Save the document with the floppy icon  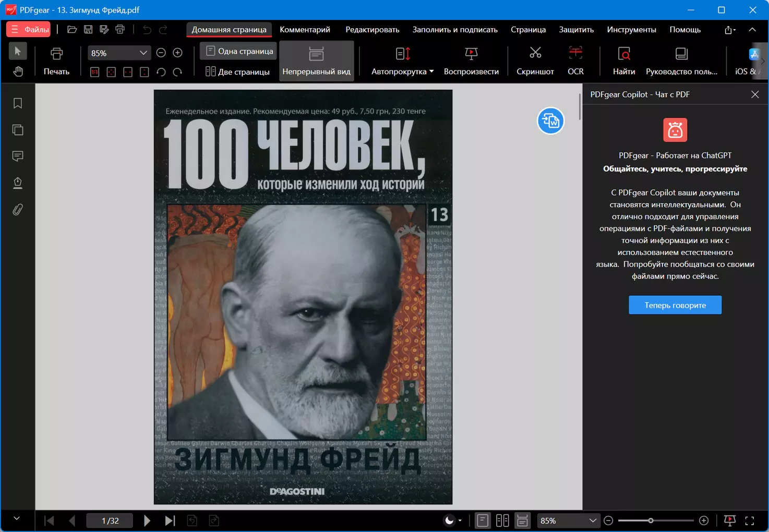(88, 30)
